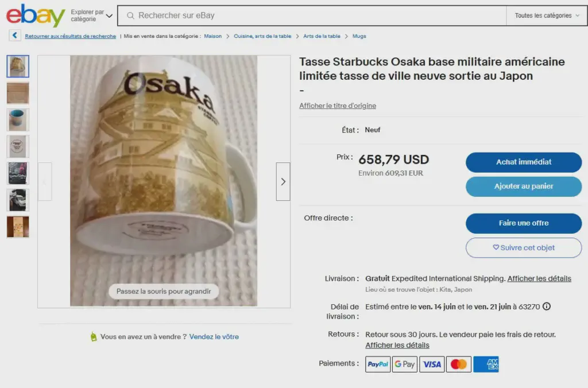The height and width of the screenshot is (388, 588).
Task: Click the Mastercard payment icon
Action: pyautogui.click(x=459, y=364)
